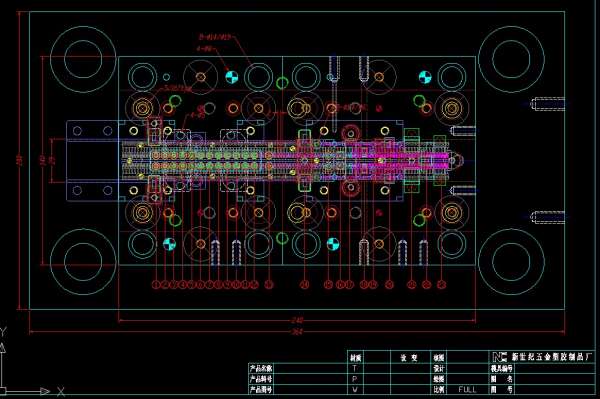Screen dimensions: 600x399
Task: Select the topmost red leader note above the plate
Action: coord(215,37)
